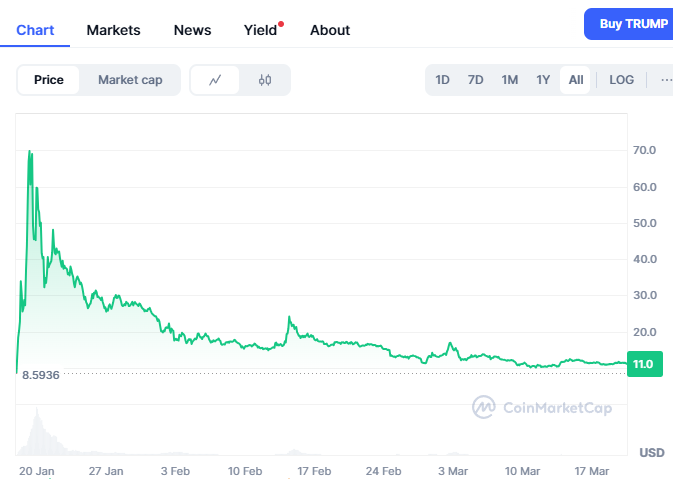Open the About tab
This screenshot has width=673, height=479.
click(x=330, y=30)
